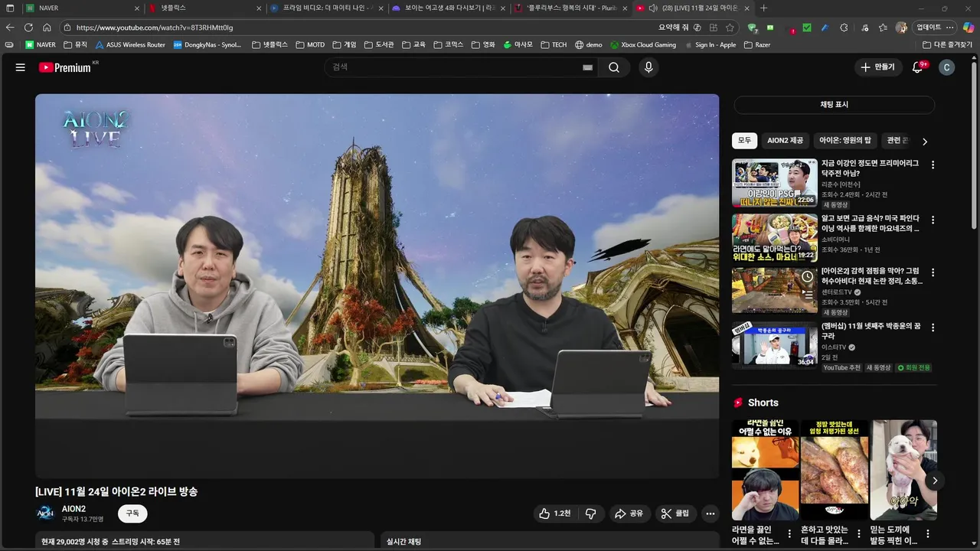Open the 이강인 PSG video thumbnail

(774, 183)
